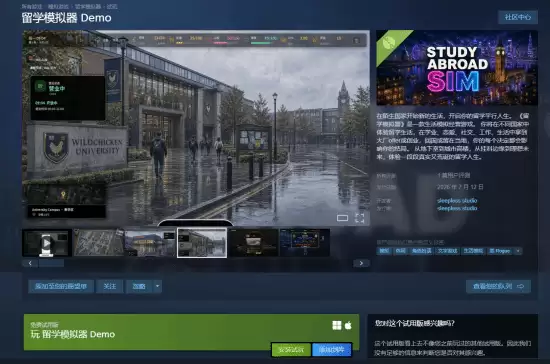550x364 pixels.
Task: Click the main rainy campus screenshot
Action: pos(196,128)
